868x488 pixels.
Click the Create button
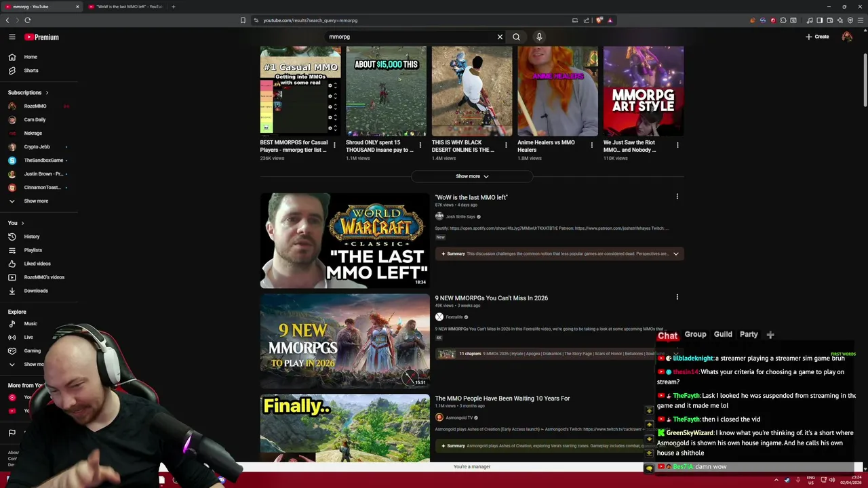[817, 37]
